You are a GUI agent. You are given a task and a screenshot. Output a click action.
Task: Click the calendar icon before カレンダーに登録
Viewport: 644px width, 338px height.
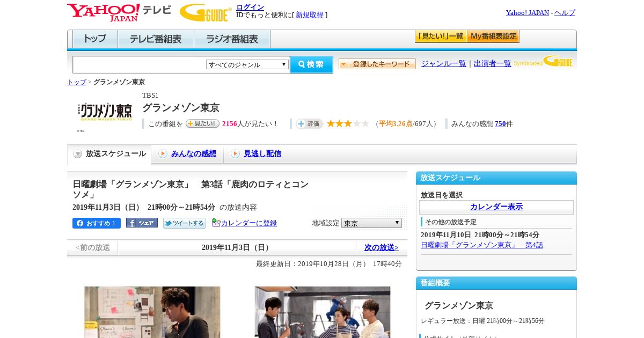click(x=216, y=222)
